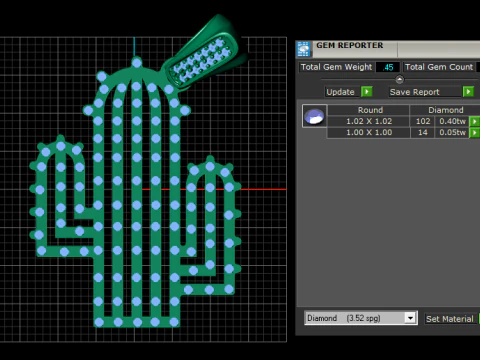Open the Diamond (3.52 spg) material dropdown

(410, 318)
